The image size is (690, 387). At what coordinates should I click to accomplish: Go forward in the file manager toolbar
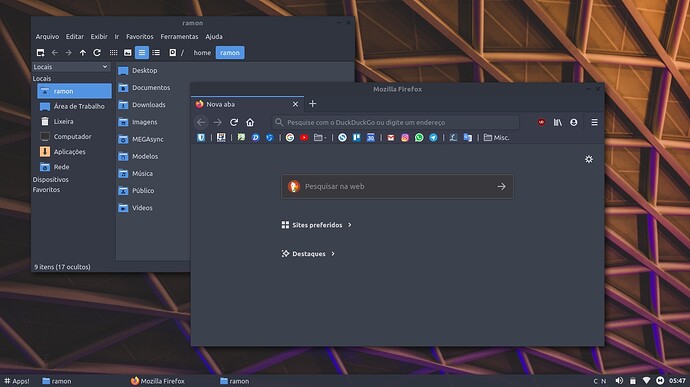point(69,53)
